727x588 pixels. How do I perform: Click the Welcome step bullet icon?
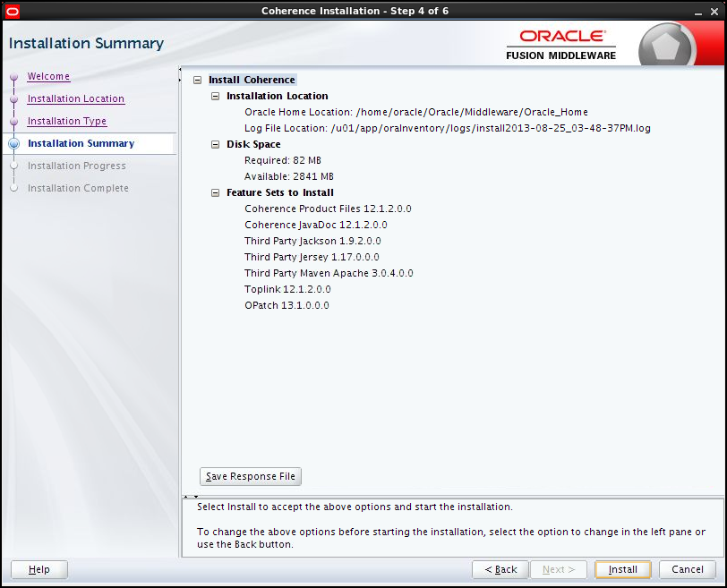pos(14,76)
